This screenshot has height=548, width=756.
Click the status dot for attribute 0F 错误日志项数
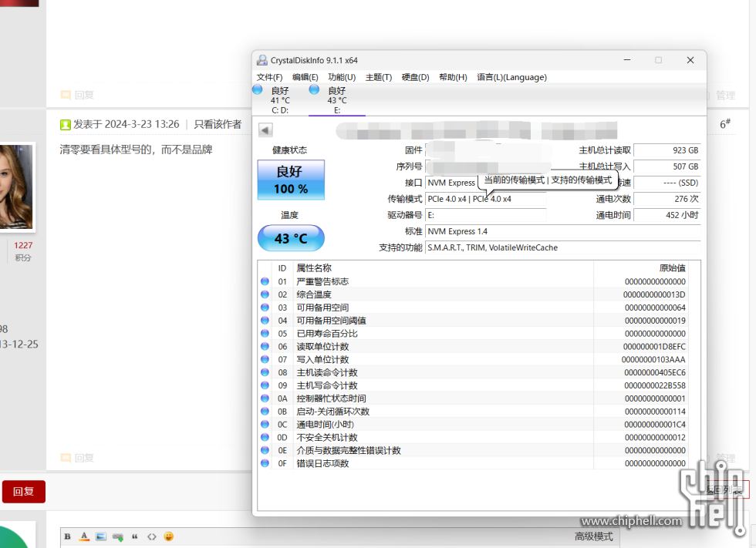[265, 463]
